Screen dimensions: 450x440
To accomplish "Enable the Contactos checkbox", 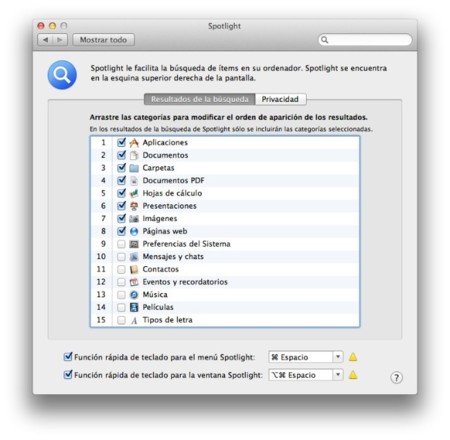I will pyautogui.click(x=121, y=269).
